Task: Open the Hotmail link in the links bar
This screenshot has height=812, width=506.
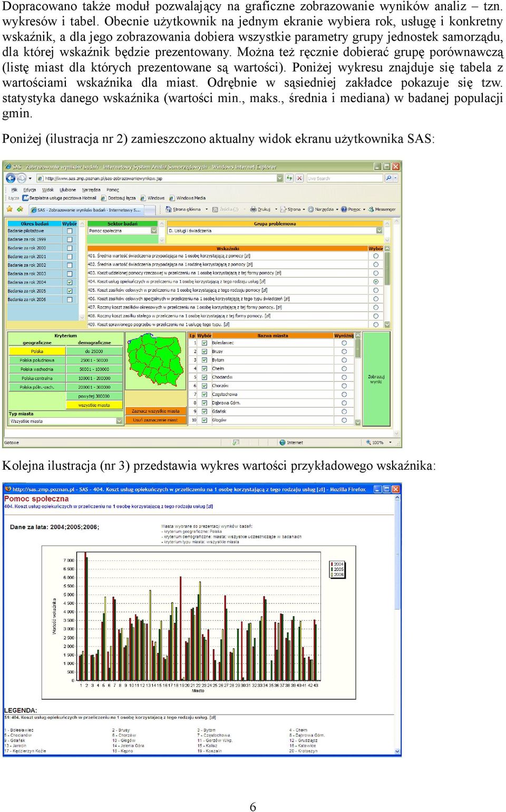Action: pyautogui.click(x=60, y=198)
